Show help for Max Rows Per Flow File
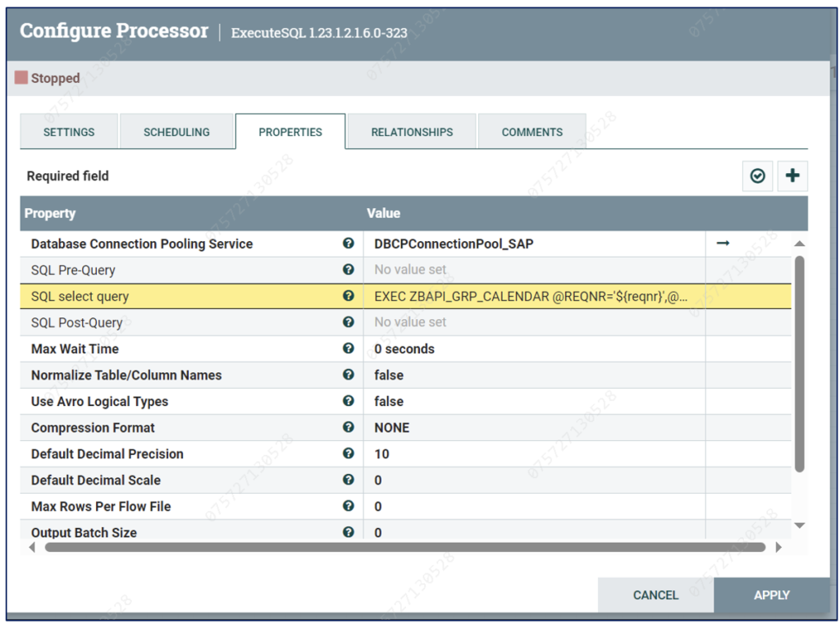This screenshot has height=624, width=840. click(x=348, y=506)
